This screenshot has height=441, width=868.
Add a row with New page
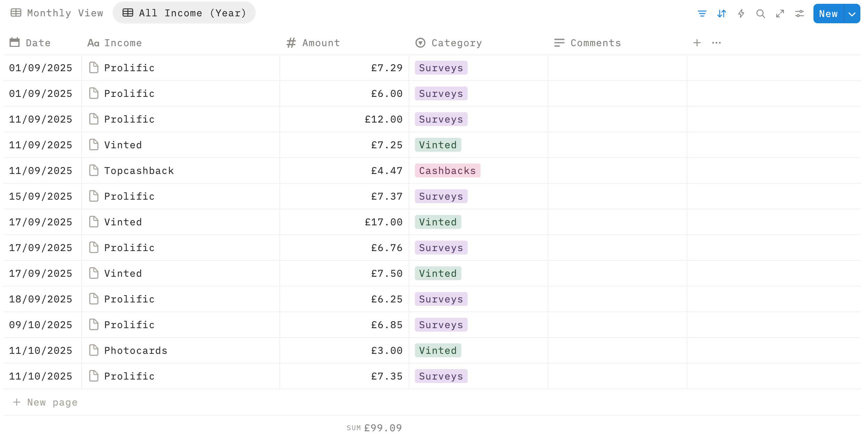[x=45, y=402]
